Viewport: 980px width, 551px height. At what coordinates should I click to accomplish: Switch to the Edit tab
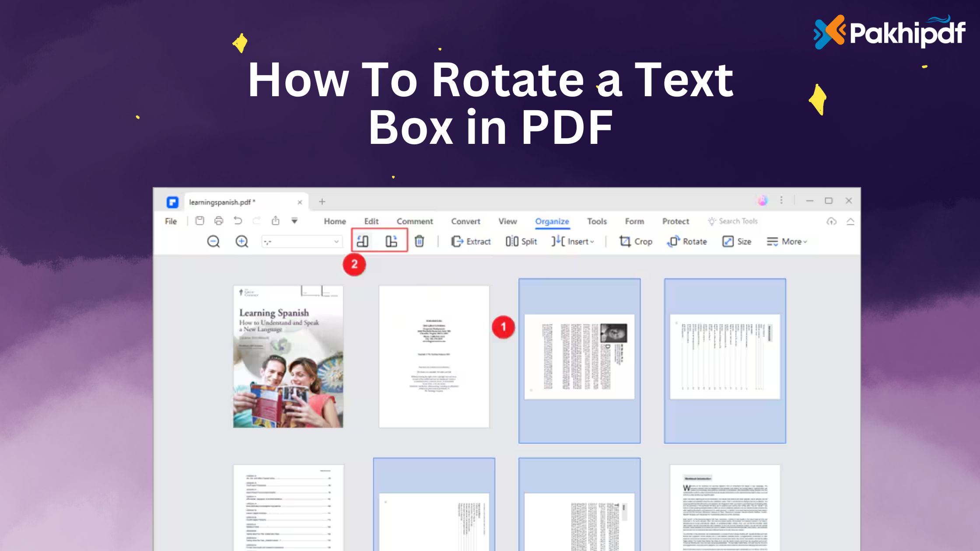click(x=371, y=221)
